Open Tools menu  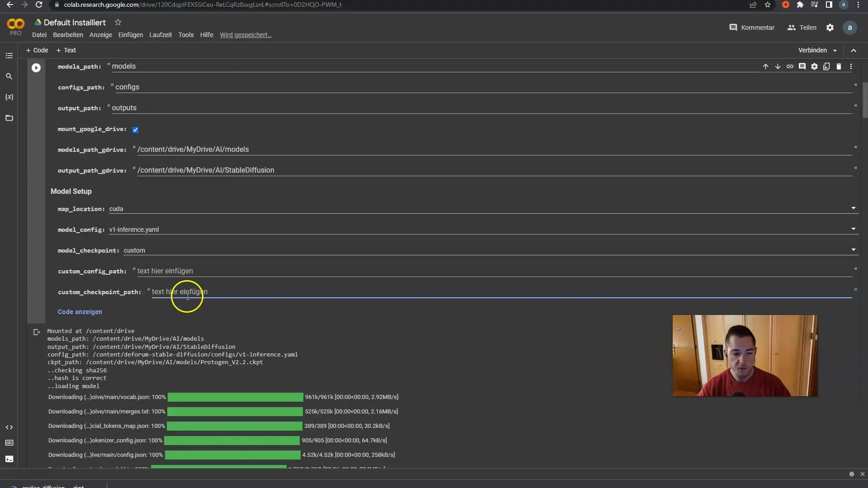pyautogui.click(x=186, y=35)
